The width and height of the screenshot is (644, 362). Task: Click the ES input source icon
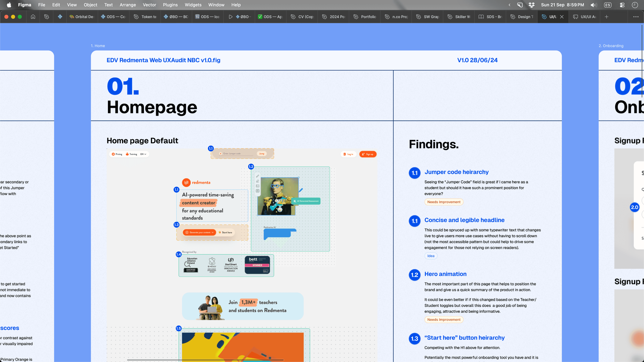click(608, 5)
